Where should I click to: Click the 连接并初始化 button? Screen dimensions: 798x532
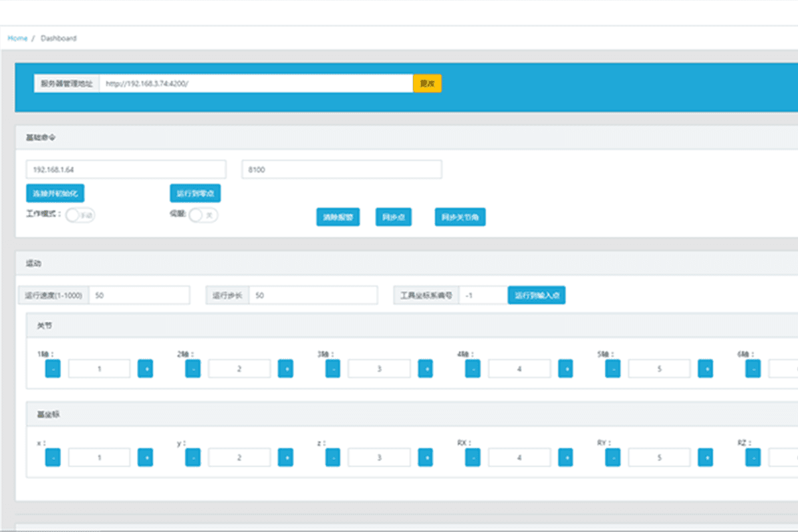pos(55,193)
